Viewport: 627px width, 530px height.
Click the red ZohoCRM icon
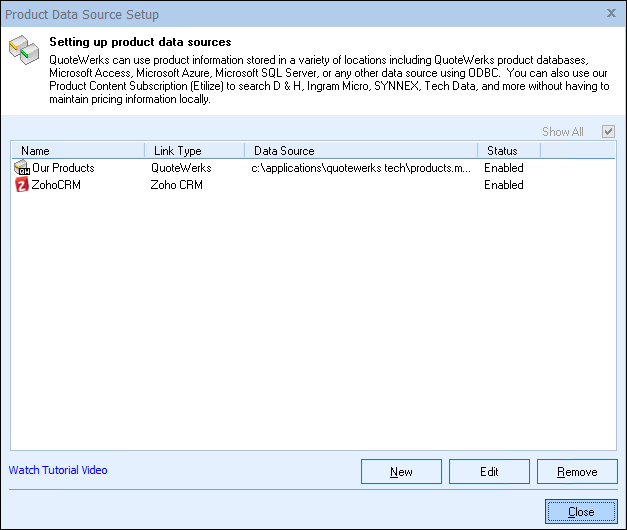click(x=22, y=185)
